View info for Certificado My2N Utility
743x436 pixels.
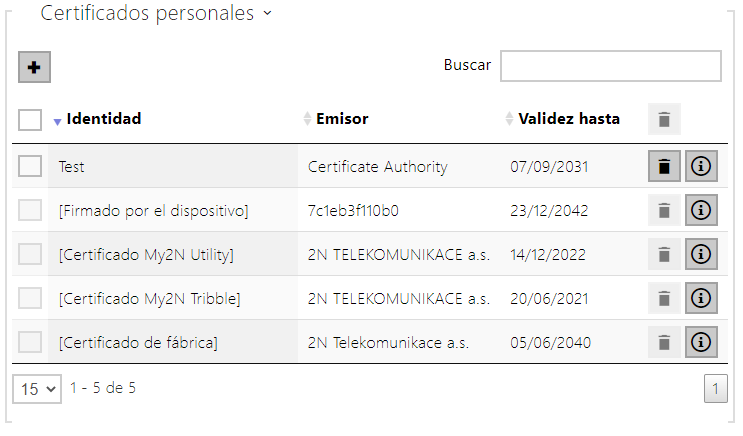(701, 254)
